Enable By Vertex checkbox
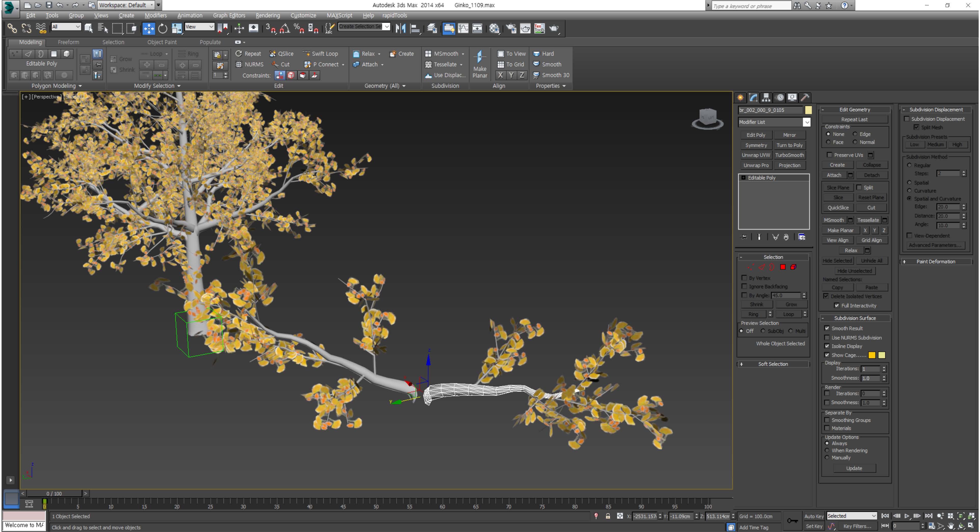980x532 pixels. click(744, 278)
